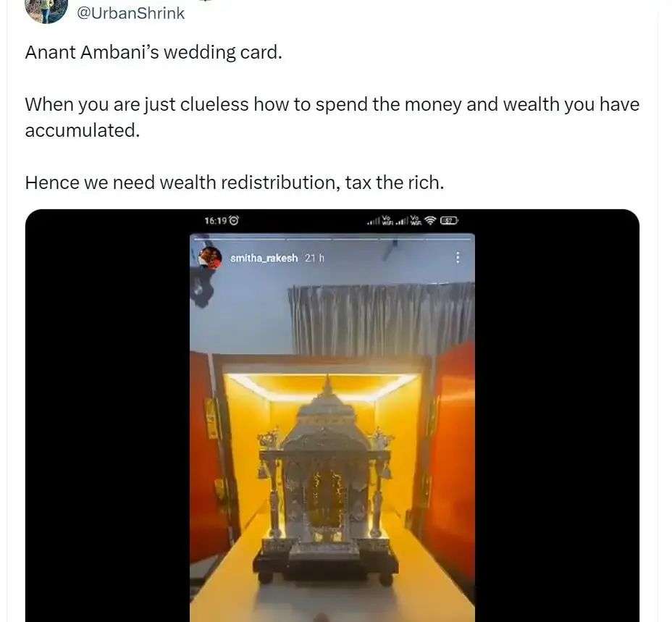
Task: Click the smitha_rakesh story avatar
Action: tap(209, 258)
